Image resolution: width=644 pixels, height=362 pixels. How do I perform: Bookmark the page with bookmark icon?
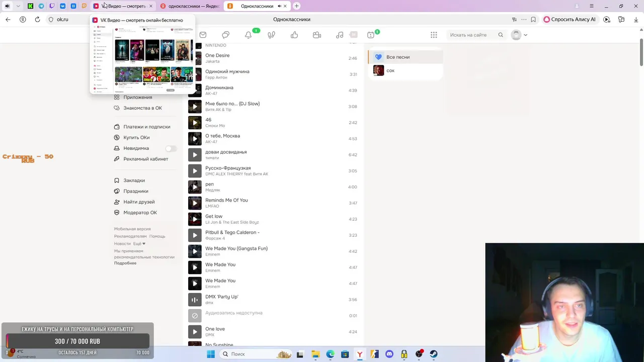pyautogui.click(x=533, y=19)
